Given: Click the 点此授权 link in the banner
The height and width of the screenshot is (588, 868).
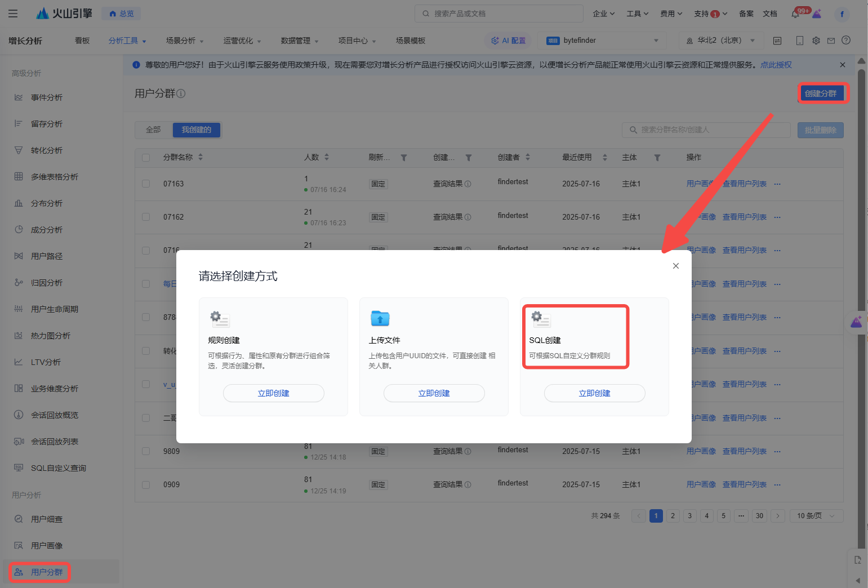Looking at the screenshot, I should [776, 65].
